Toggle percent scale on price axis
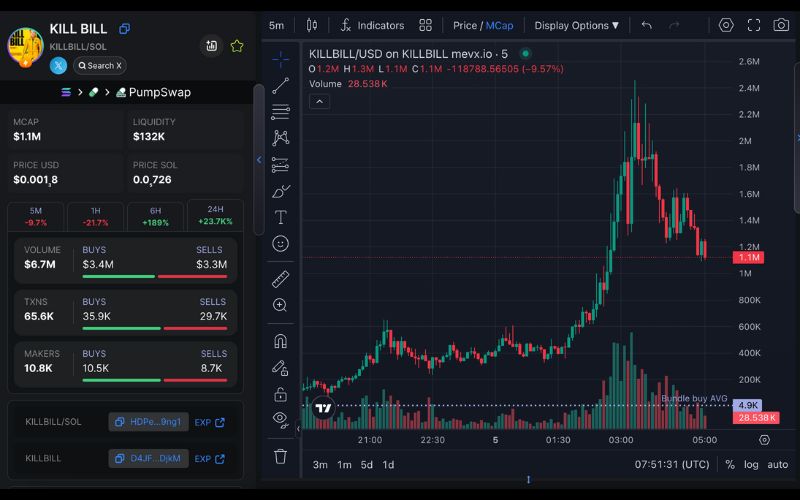The image size is (800, 500). (x=730, y=465)
